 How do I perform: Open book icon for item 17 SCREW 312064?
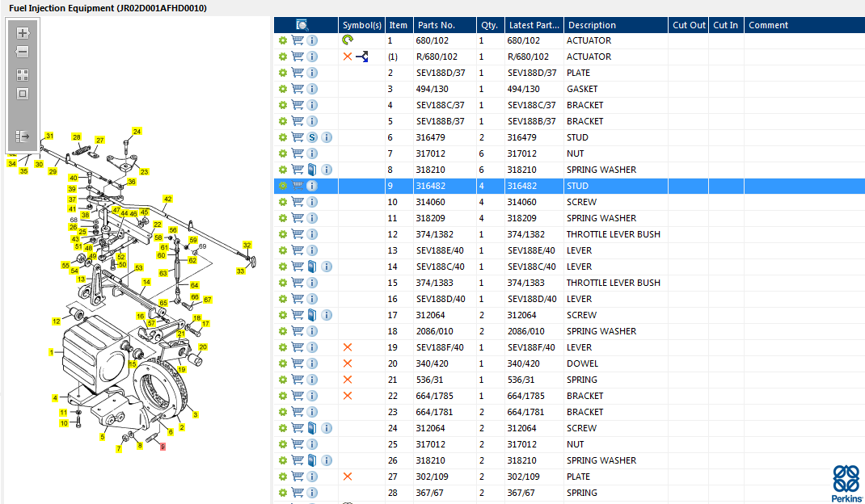(x=312, y=315)
